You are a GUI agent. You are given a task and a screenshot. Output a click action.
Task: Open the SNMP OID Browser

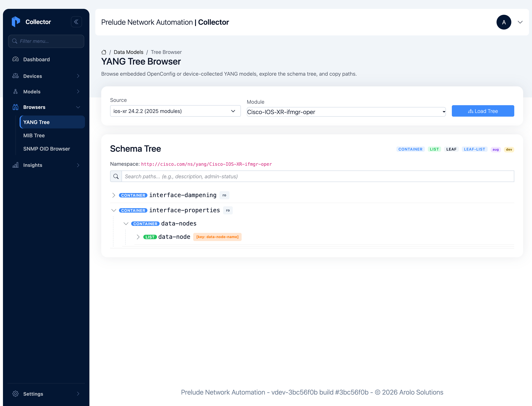(x=46, y=149)
